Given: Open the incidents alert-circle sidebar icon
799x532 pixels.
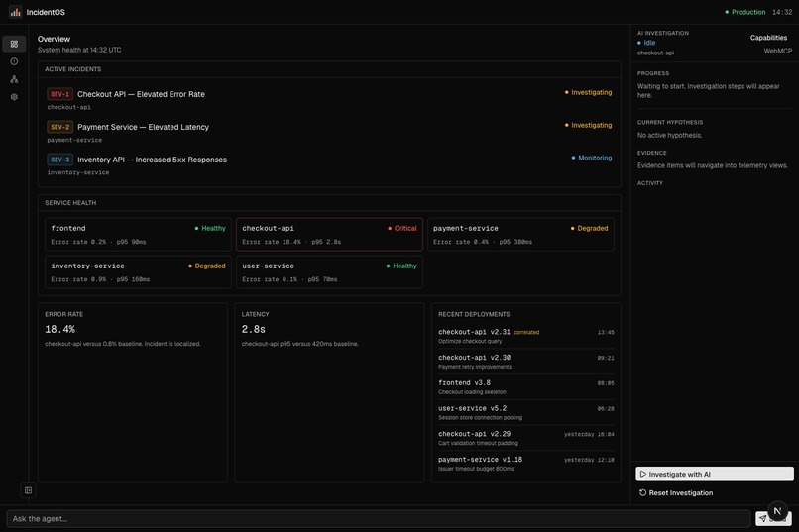Looking at the screenshot, I should coord(14,61).
